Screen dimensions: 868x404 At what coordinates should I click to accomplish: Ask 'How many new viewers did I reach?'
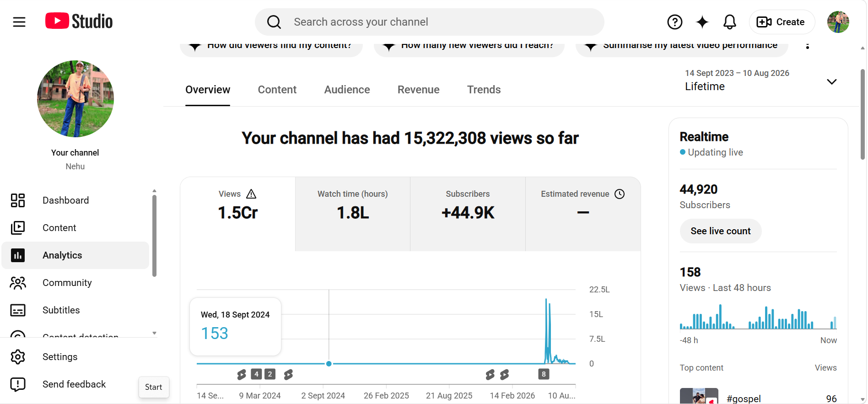click(469, 48)
